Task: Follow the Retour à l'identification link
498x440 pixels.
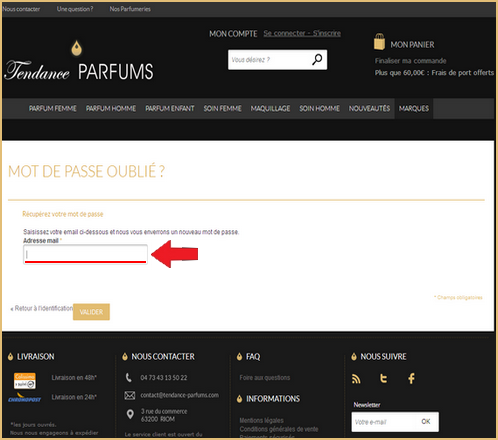Action: point(42,308)
